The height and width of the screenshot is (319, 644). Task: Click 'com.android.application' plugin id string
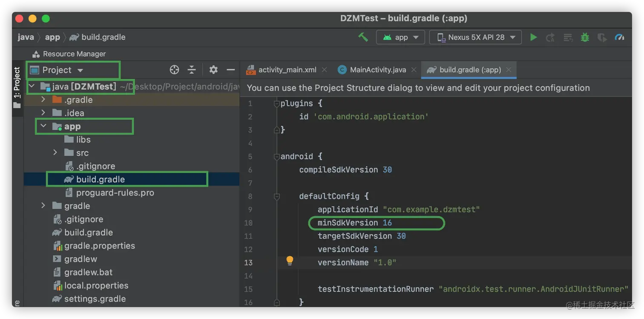(371, 117)
